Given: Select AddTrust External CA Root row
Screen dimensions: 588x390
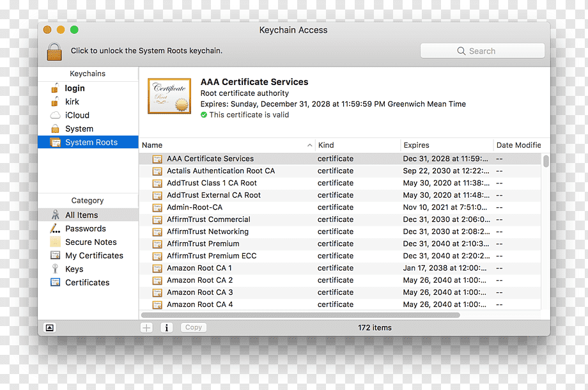Looking at the screenshot, I should [x=340, y=195].
